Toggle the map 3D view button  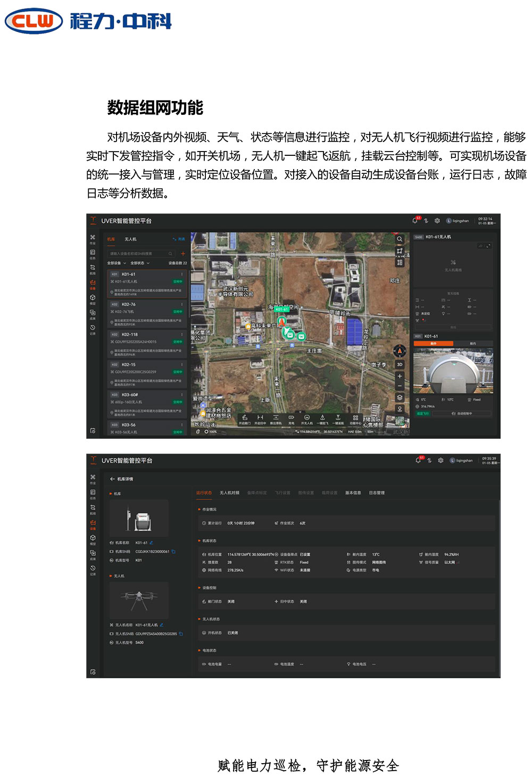400,364
